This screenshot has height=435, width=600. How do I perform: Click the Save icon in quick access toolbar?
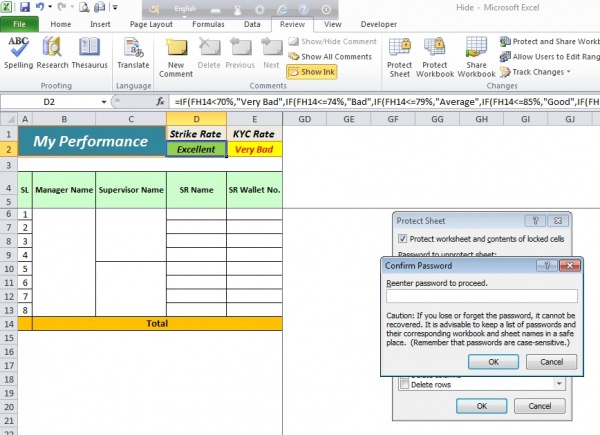(24, 6)
